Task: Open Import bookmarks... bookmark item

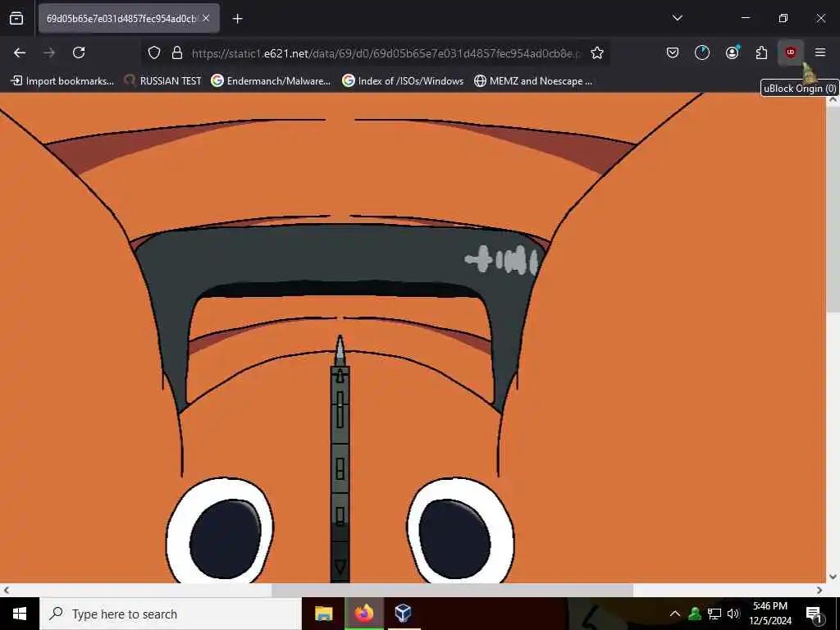Action: tap(62, 81)
